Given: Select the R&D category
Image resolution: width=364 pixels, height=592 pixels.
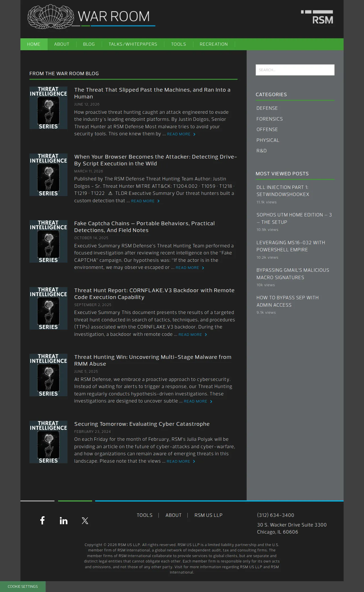Looking at the screenshot, I should [262, 151].
